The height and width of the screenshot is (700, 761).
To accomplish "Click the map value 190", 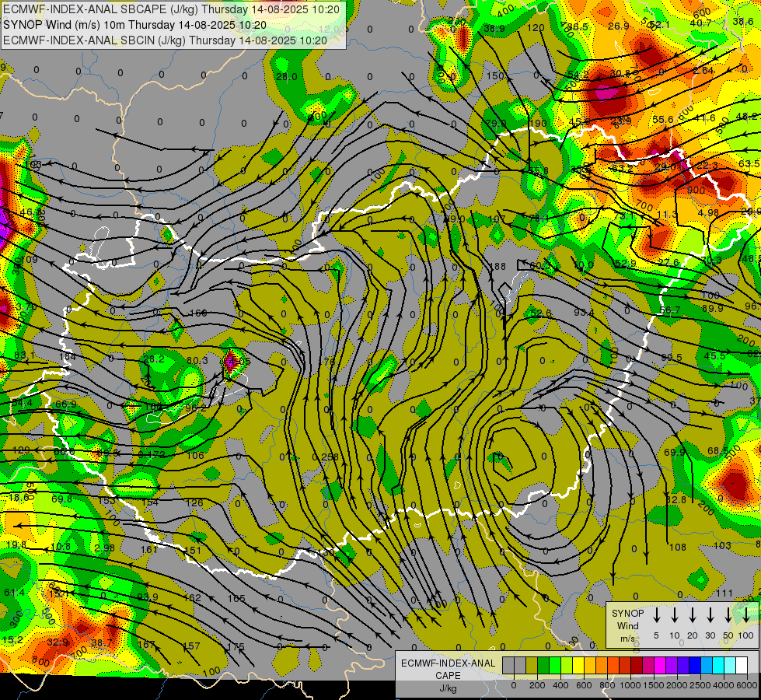I will (539, 124).
